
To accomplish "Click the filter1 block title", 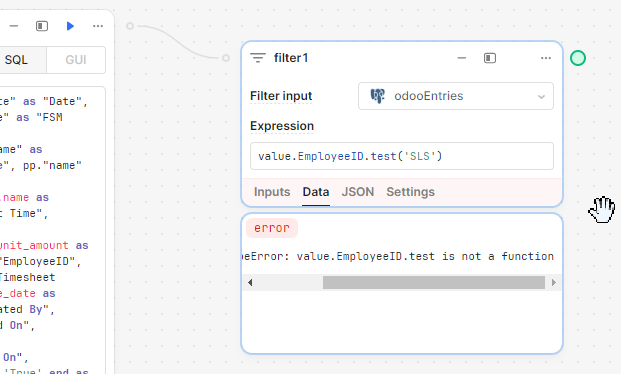I will click(x=291, y=58).
